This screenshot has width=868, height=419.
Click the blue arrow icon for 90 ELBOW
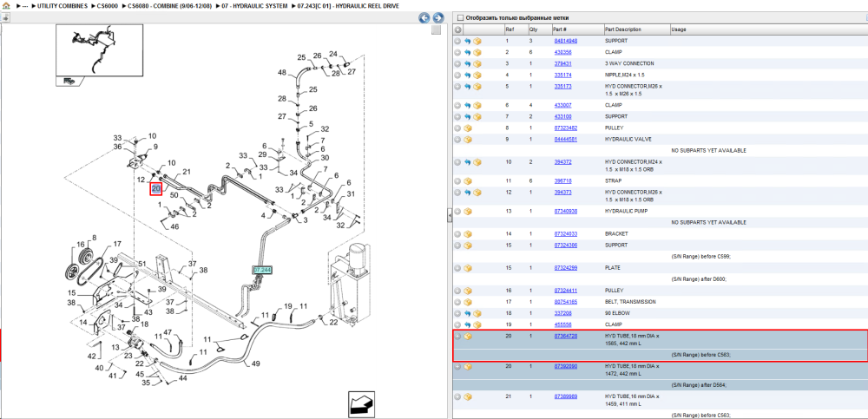click(x=467, y=313)
